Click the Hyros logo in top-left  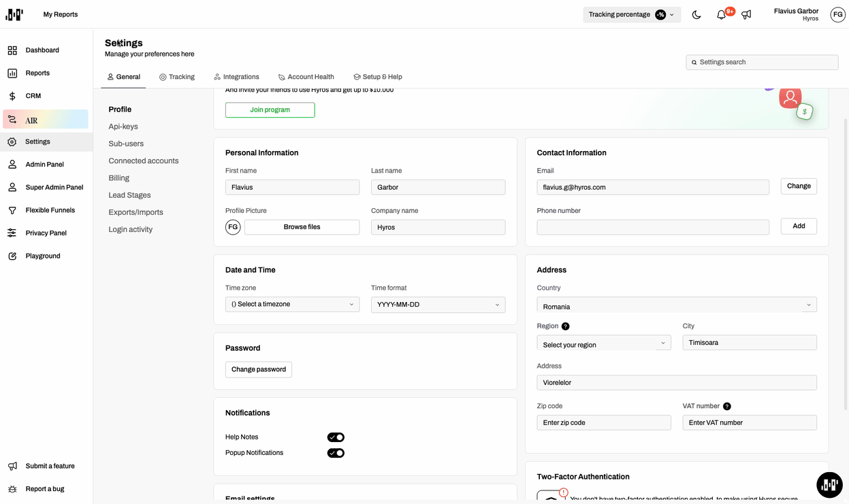[x=14, y=14]
